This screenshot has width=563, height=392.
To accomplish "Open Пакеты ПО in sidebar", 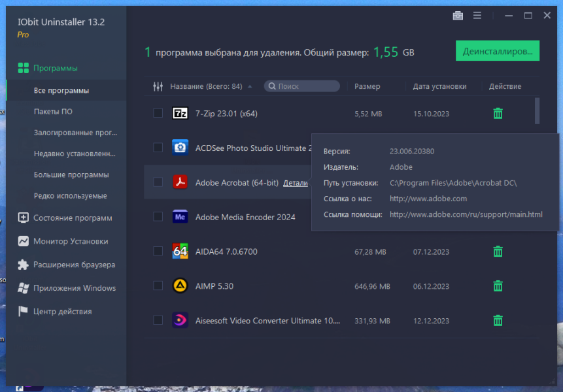I will coord(53,112).
